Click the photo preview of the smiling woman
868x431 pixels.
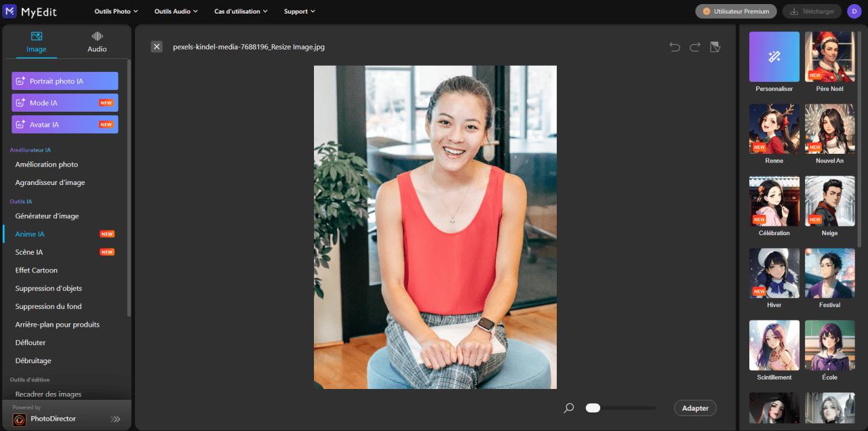435,227
